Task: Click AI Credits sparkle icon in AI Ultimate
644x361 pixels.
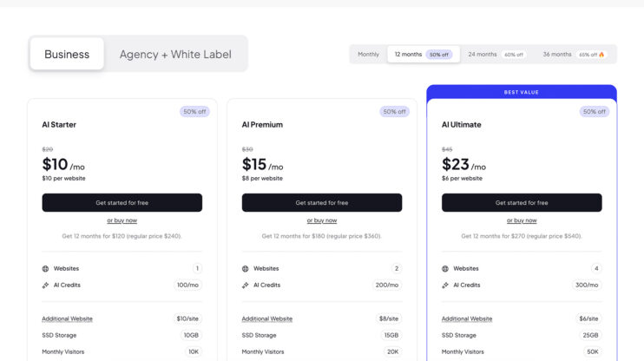Action: (445, 285)
